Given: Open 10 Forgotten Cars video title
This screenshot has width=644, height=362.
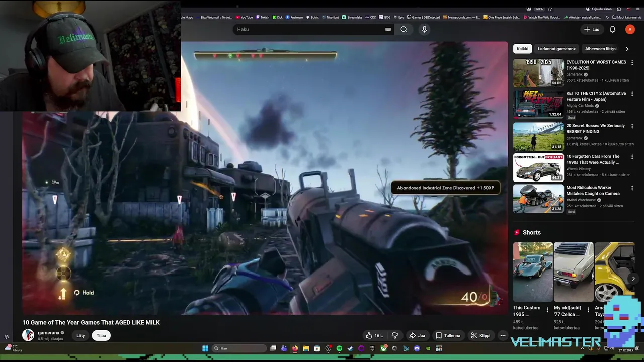Looking at the screenshot, I should 593,159.
